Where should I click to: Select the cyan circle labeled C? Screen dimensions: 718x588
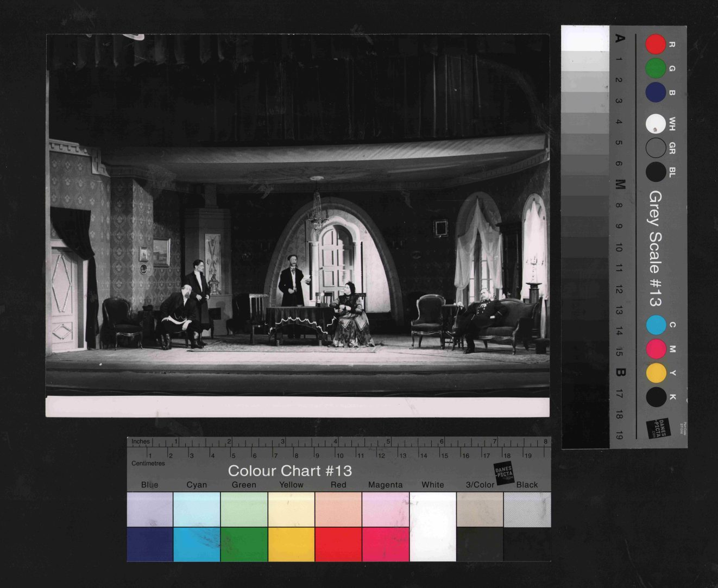[x=656, y=325]
